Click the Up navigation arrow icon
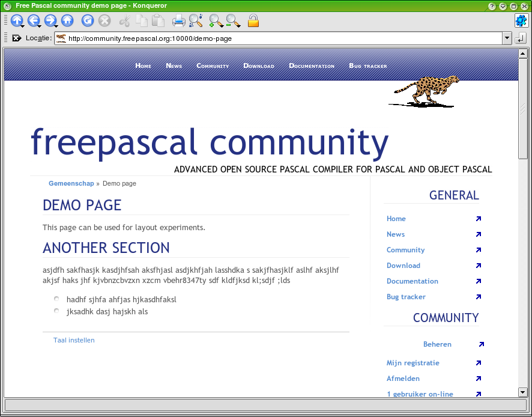532x417 pixels. [16, 20]
